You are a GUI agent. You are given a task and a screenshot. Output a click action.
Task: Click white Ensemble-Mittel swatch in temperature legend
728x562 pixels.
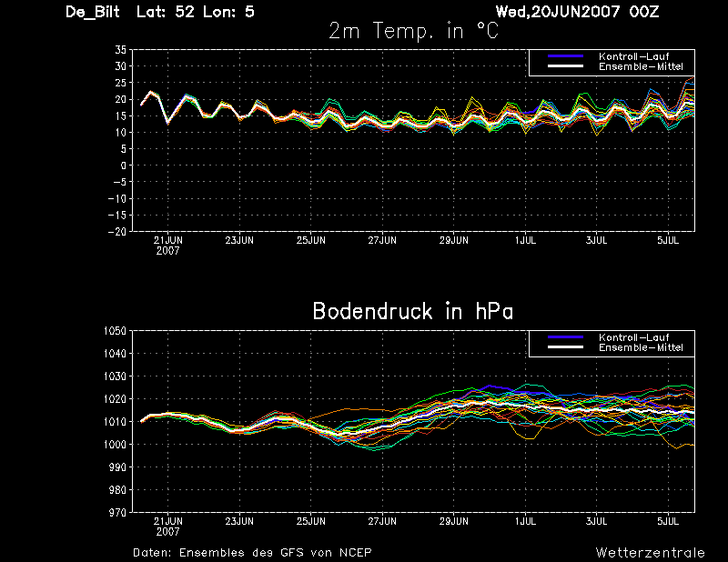click(x=565, y=66)
